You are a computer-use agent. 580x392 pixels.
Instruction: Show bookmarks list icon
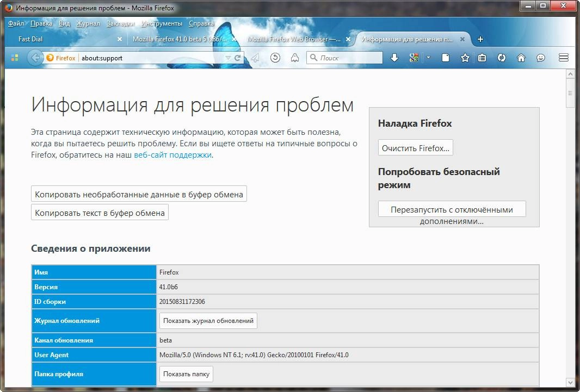coord(482,58)
